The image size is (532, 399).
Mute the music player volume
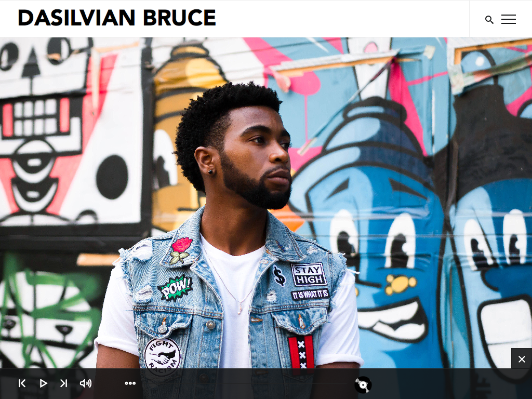tap(86, 383)
